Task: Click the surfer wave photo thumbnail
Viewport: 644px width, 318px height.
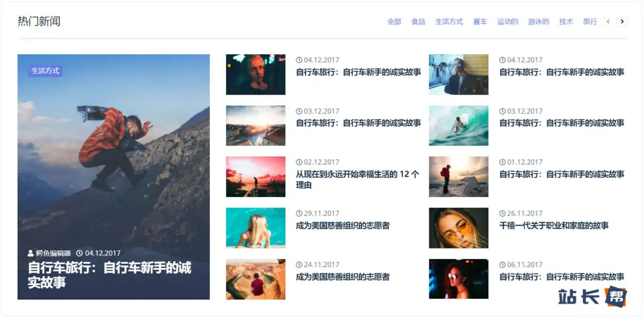Action: [x=458, y=125]
